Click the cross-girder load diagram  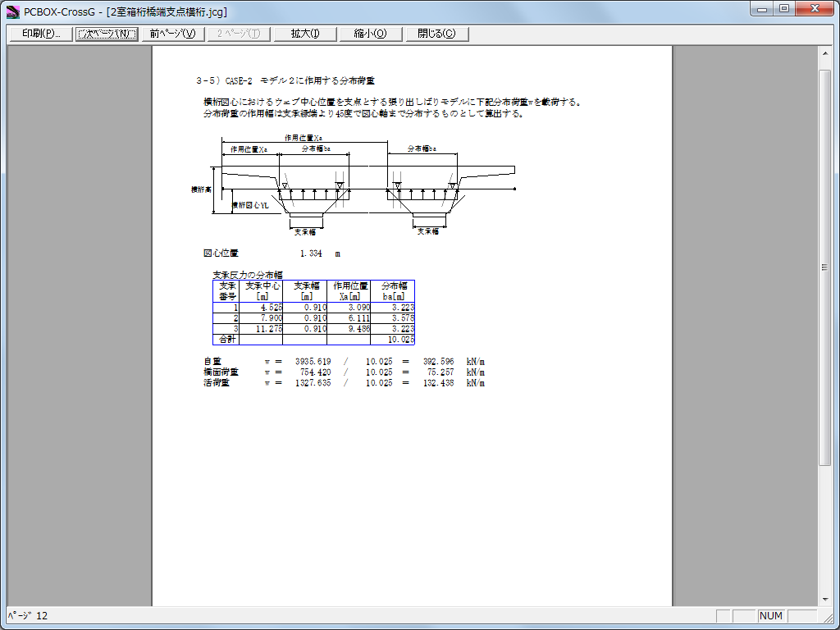tap(353, 185)
